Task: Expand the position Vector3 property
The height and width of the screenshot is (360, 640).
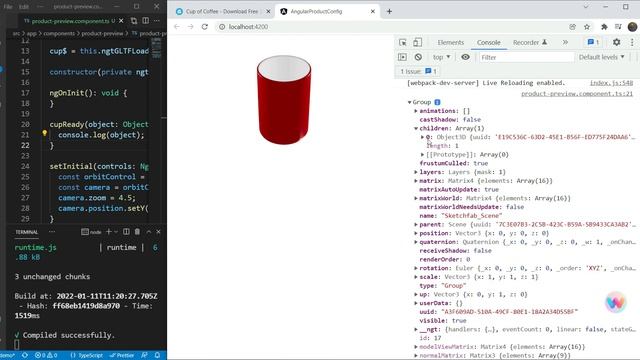Action: [x=416, y=233]
